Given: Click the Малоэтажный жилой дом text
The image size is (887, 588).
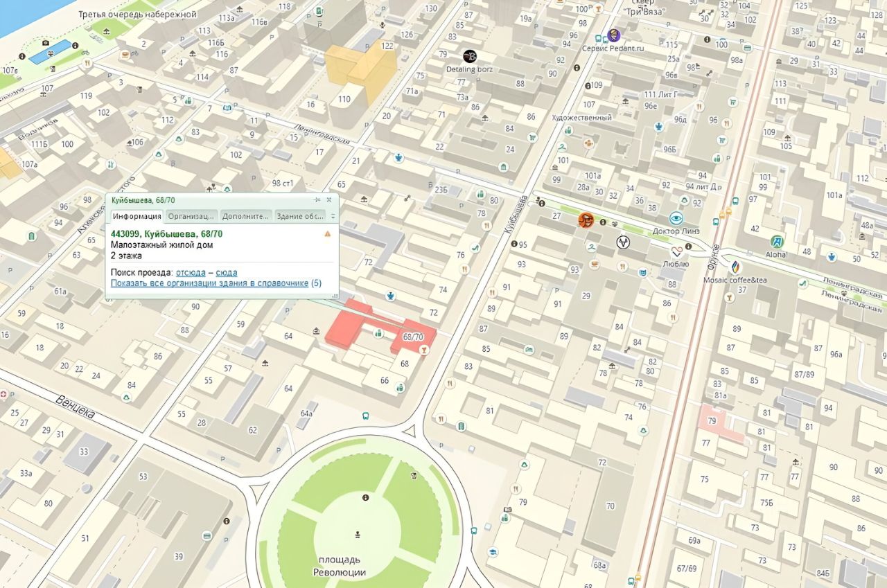Looking at the screenshot, I should [x=161, y=244].
